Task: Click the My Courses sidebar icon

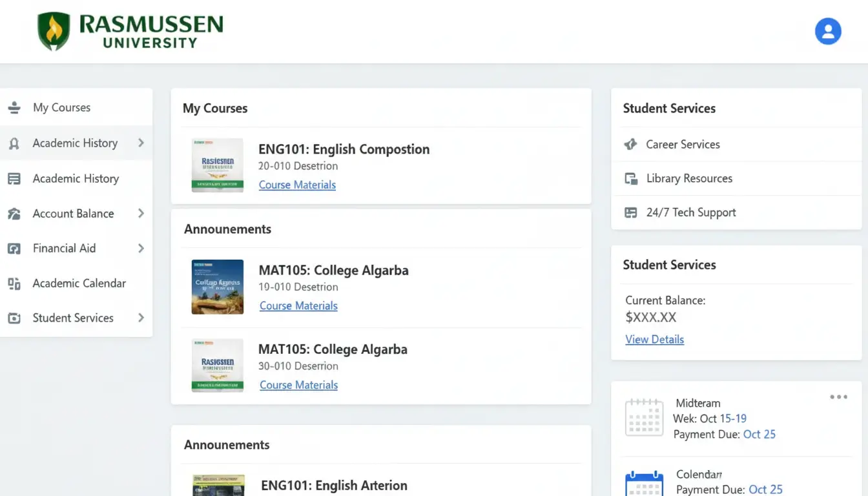Action: click(14, 108)
